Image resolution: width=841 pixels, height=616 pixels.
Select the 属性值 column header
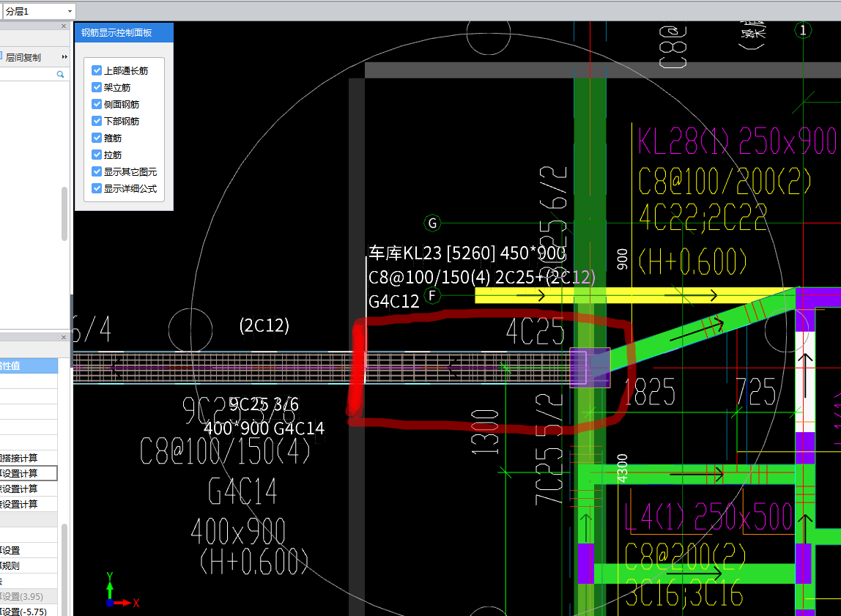pos(29,365)
